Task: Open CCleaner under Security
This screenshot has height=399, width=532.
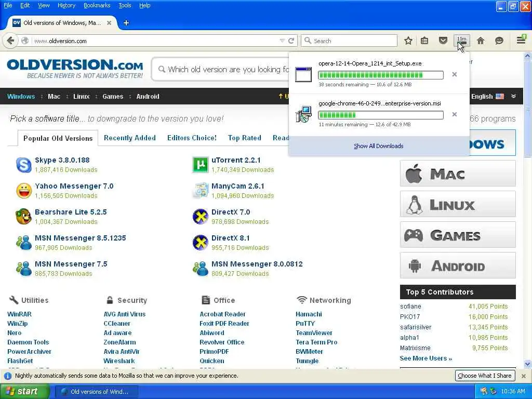Action: click(x=117, y=323)
